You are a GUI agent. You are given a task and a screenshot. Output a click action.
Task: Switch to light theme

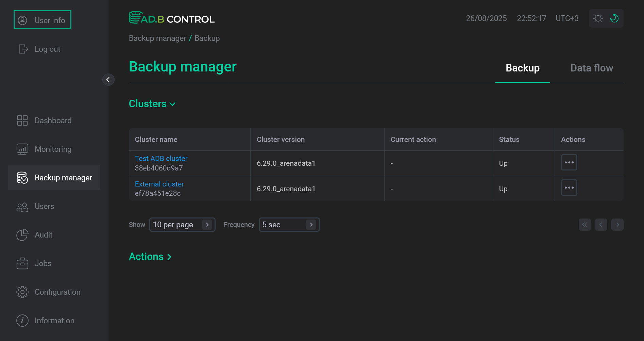pyautogui.click(x=598, y=18)
